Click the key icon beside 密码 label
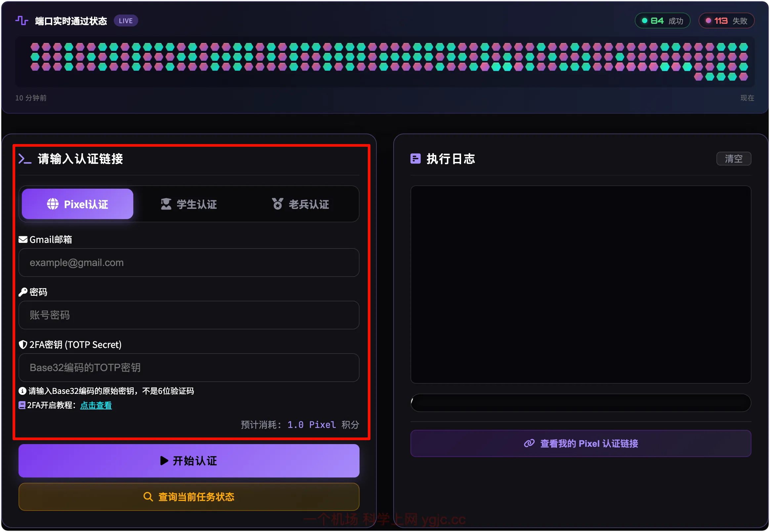Image resolution: width=770 pixels, height=532 pixels. [x=23, y=292]
